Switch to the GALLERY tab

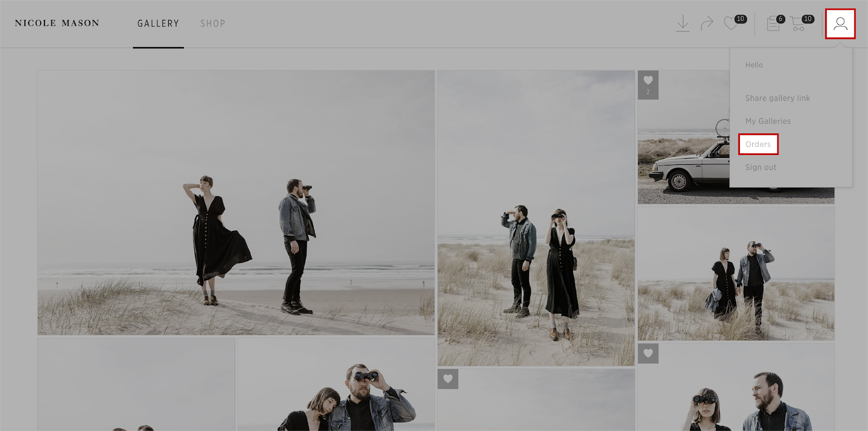158,24
